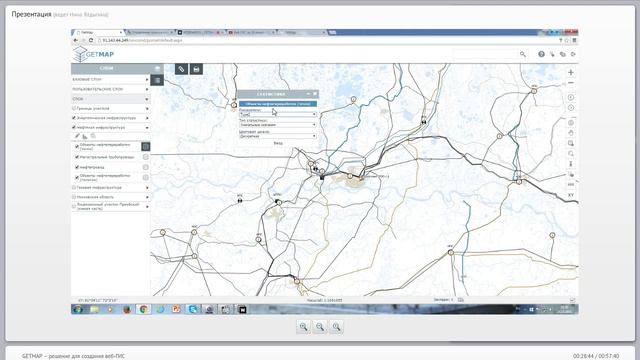Open the Тип статистики dropdown

coord(278,125)
